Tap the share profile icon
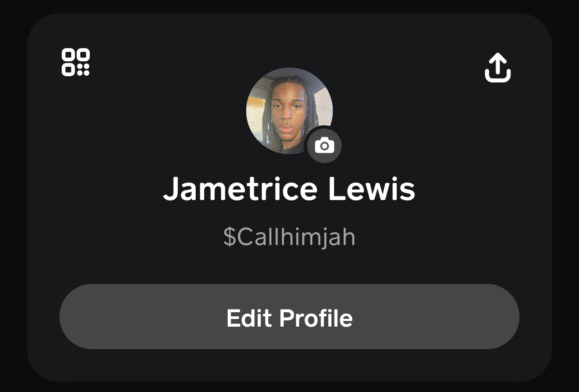 tap(498, 68)
